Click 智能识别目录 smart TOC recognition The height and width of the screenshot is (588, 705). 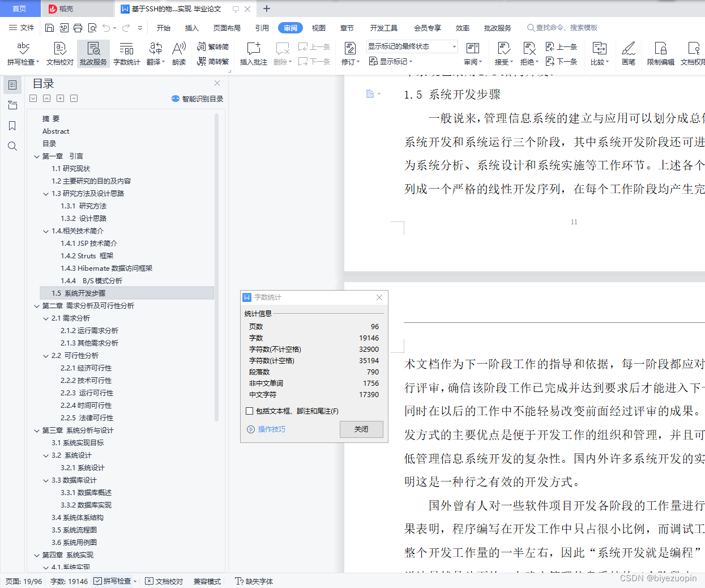click(198, 99)
